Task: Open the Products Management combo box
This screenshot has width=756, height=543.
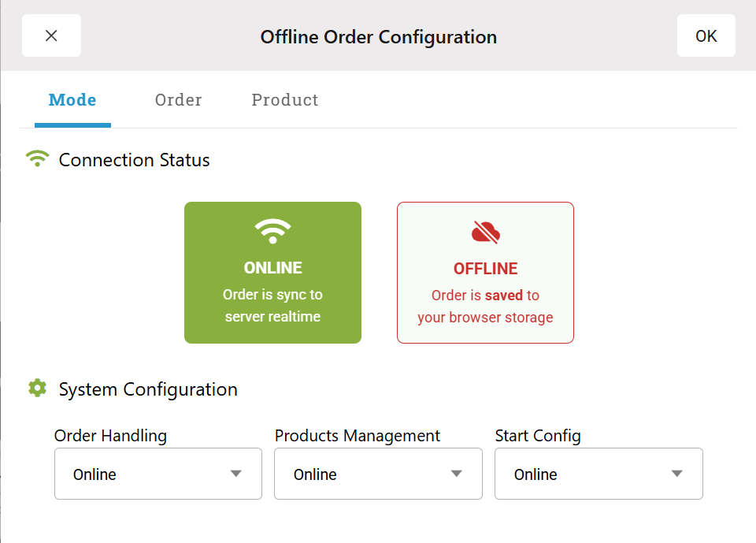Action: click(378, 474)
